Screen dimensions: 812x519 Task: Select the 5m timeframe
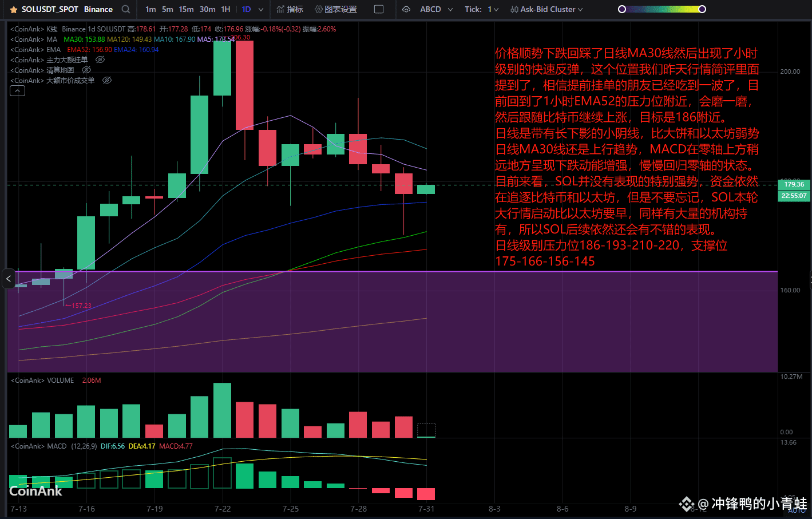click(167, 9)
